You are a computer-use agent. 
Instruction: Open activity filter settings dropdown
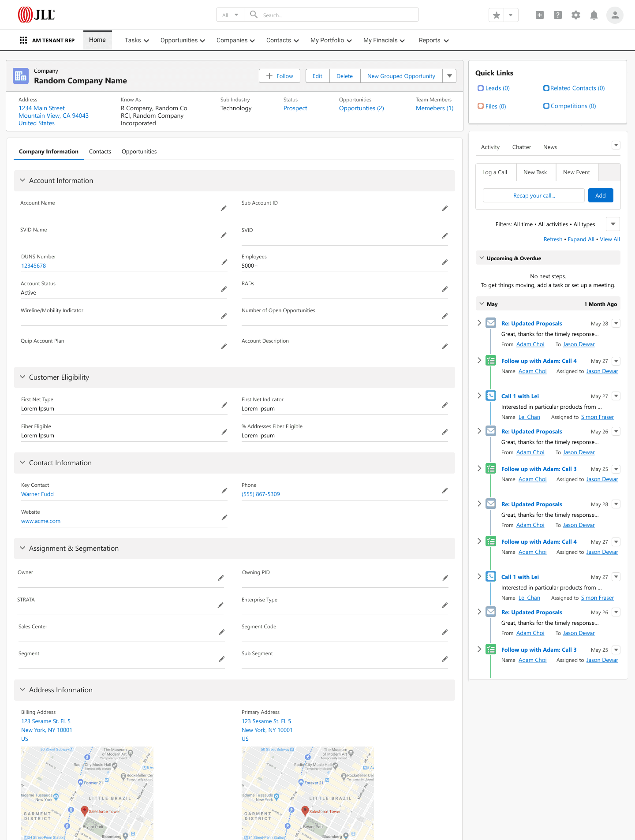(613, 224)
